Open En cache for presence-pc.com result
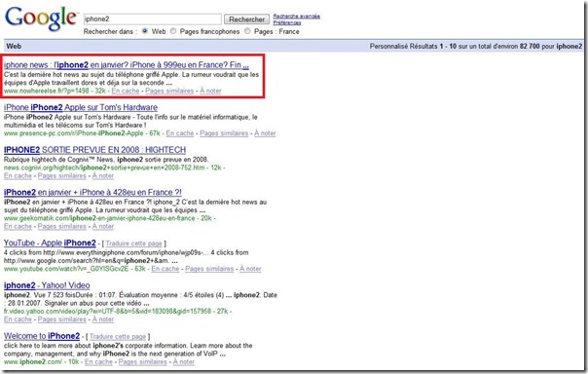Image resolution: width=588 pixels, height=374 pixels. 180,133
